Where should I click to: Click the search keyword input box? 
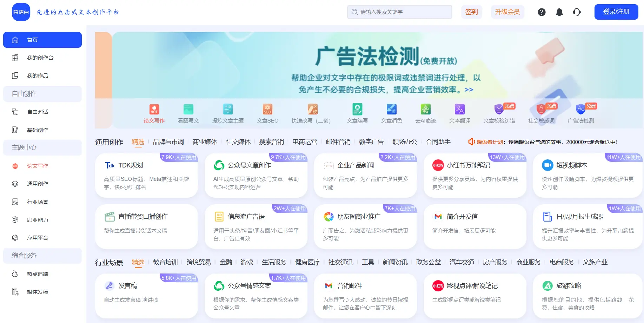pyautogui.click(x=399, y=12)
